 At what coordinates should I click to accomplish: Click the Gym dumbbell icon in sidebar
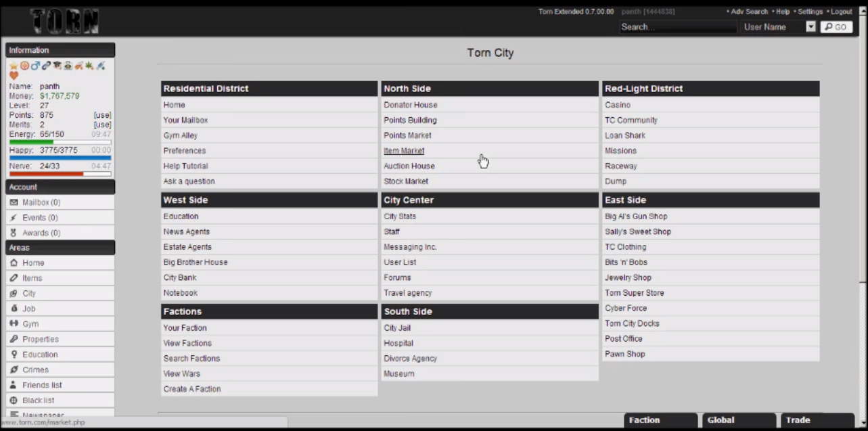[14, 324]
